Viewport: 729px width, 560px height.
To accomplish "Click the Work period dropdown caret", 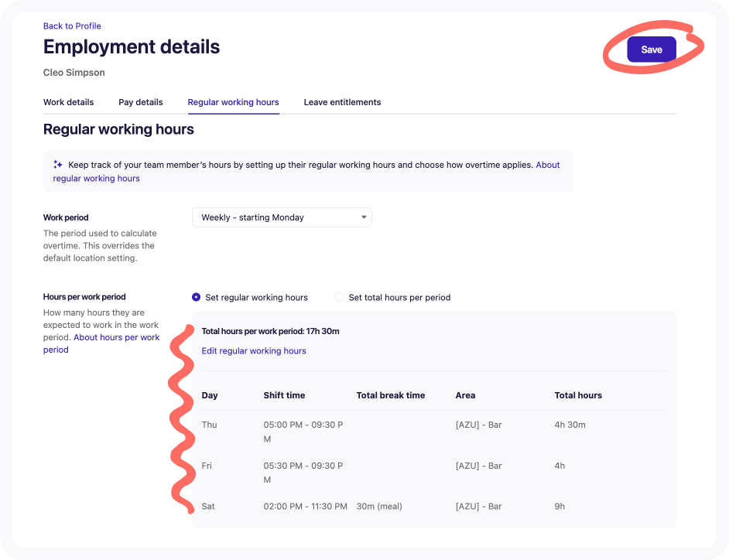I will click(363, 217).
